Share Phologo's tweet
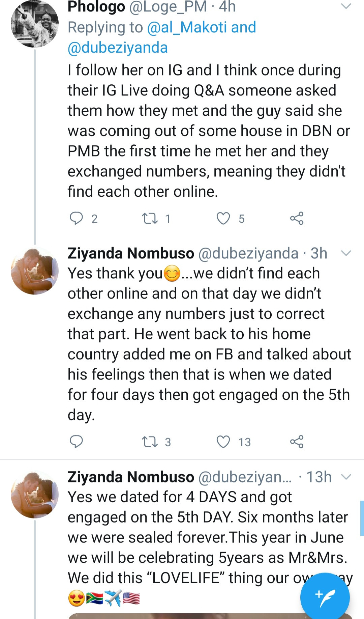Viewport: 364px width, 619px height. [297, 218]
